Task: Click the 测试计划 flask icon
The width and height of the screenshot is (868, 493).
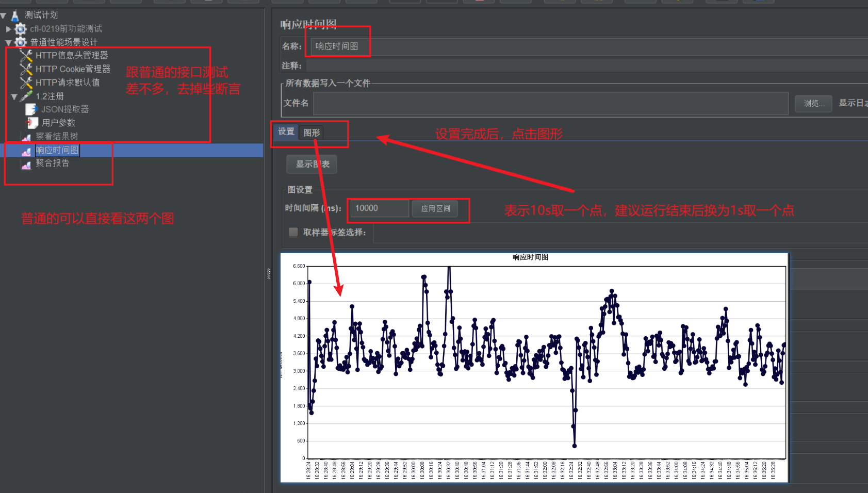Action: point(15,15)
